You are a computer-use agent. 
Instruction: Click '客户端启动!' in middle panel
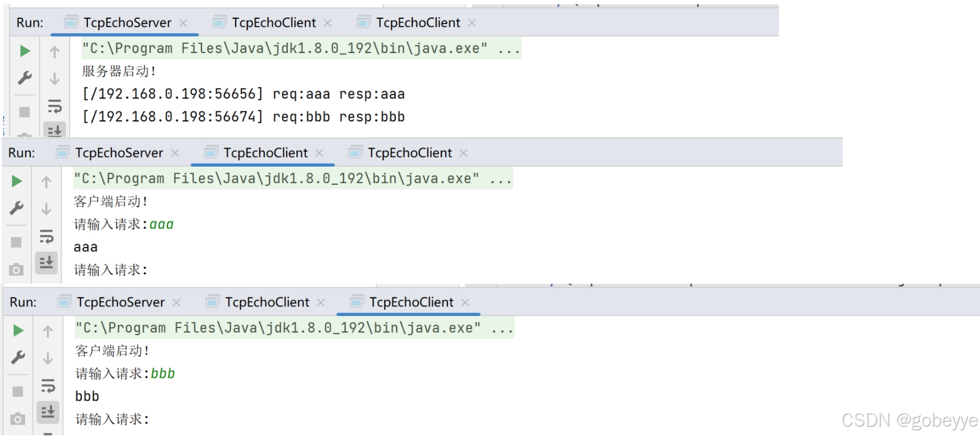click(x=111, y=201)
